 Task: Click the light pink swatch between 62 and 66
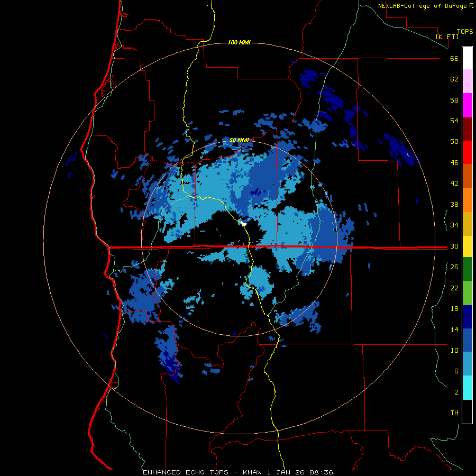467,81
